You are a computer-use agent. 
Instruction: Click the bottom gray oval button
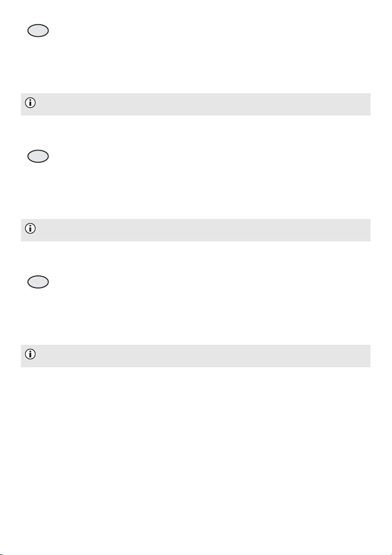[38, 282]
